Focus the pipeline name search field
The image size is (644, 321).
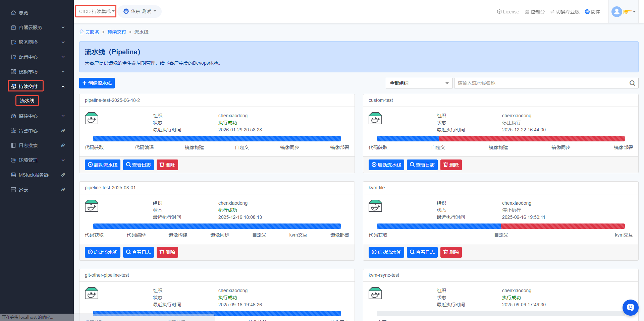tap(542, 83)
